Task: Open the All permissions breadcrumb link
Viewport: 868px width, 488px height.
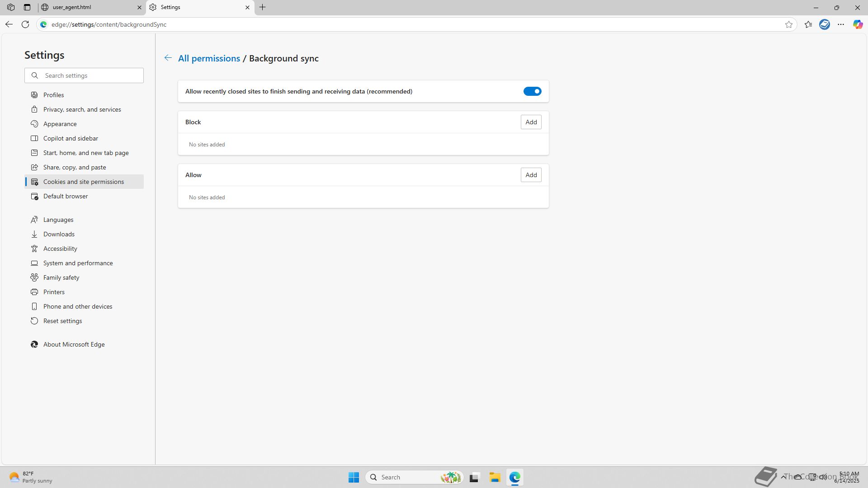Action: click(x=209, y=58)
